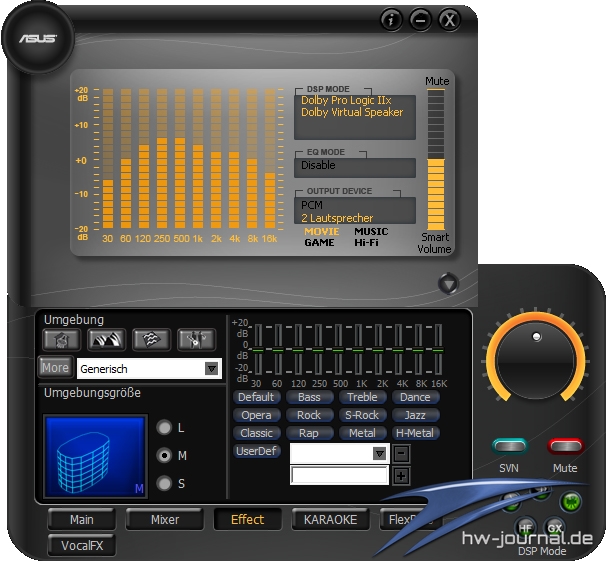Click the 16K equalizer slider

tap(438, 349)
